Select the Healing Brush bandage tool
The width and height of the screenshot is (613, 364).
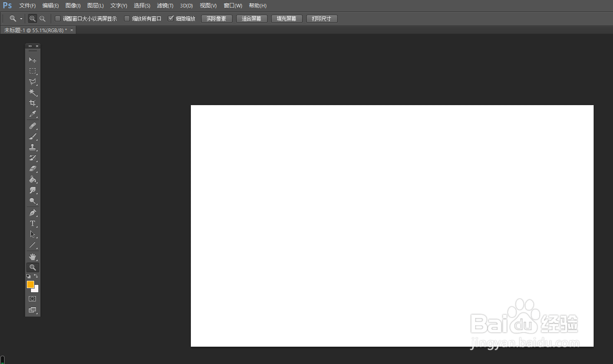pos(33,126)
